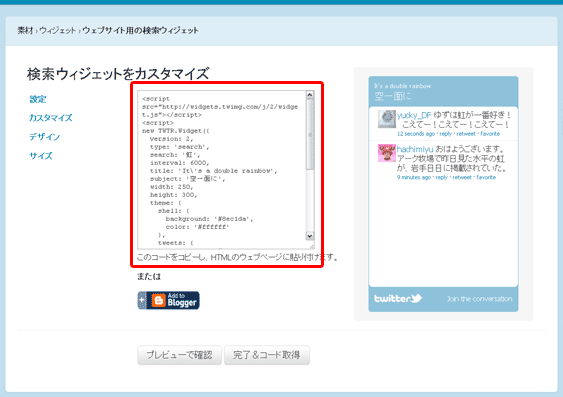Click favorite on yucky_DF's tweet
563x397 pixels.
[490, 134]
